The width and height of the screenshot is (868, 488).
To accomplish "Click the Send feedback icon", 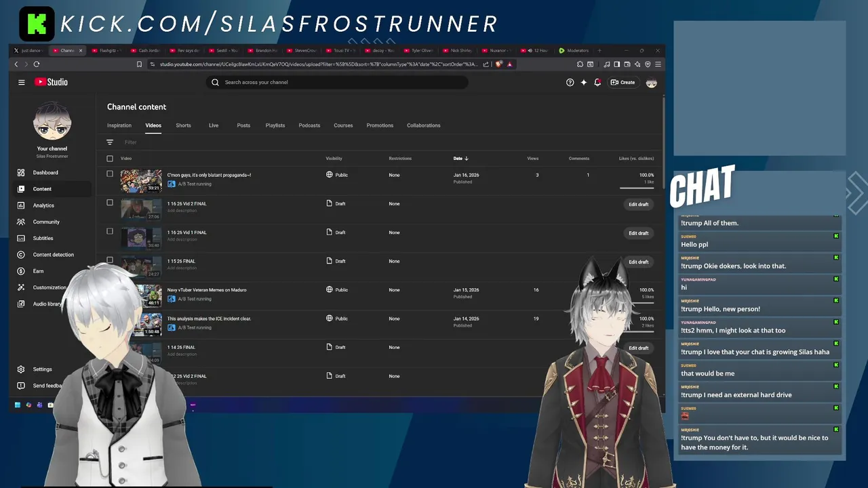I will coord(21,386).
